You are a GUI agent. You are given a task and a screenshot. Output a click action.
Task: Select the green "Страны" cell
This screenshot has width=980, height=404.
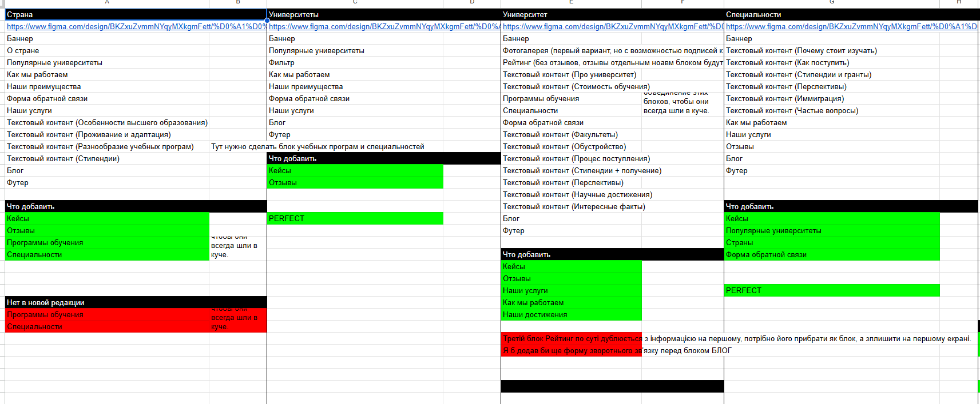pyautogui.click(x=831, y=243)
